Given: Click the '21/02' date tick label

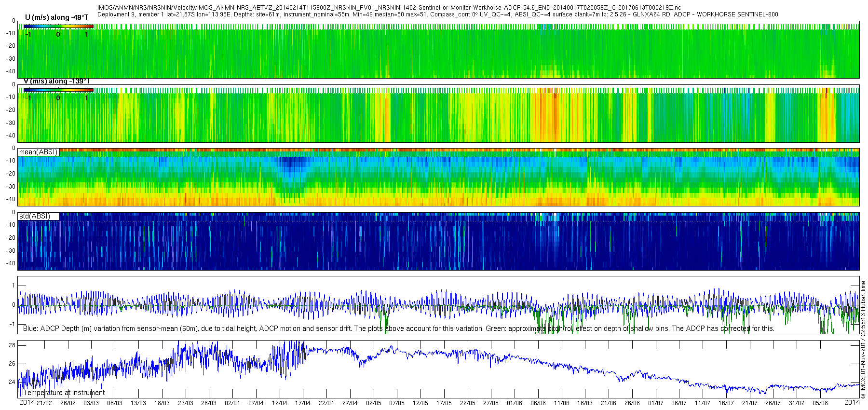Looking at the screenshot, I should (x=44, y=403).
